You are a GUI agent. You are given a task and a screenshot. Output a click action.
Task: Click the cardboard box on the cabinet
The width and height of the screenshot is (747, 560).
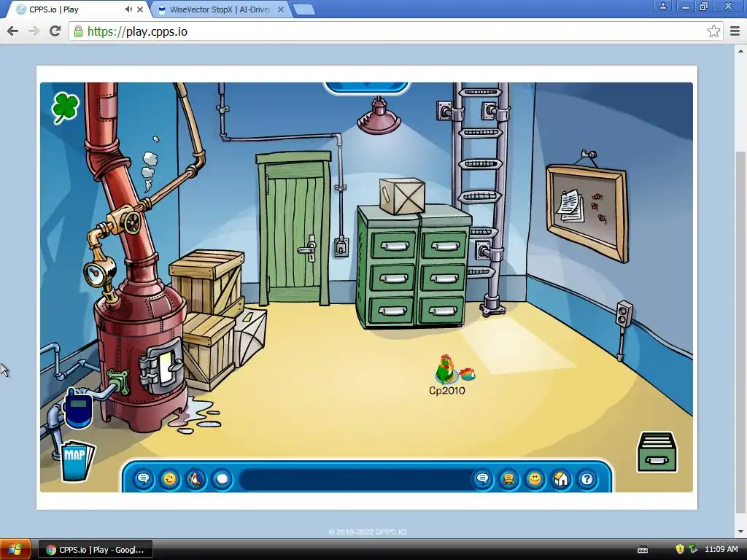[402, 195]
